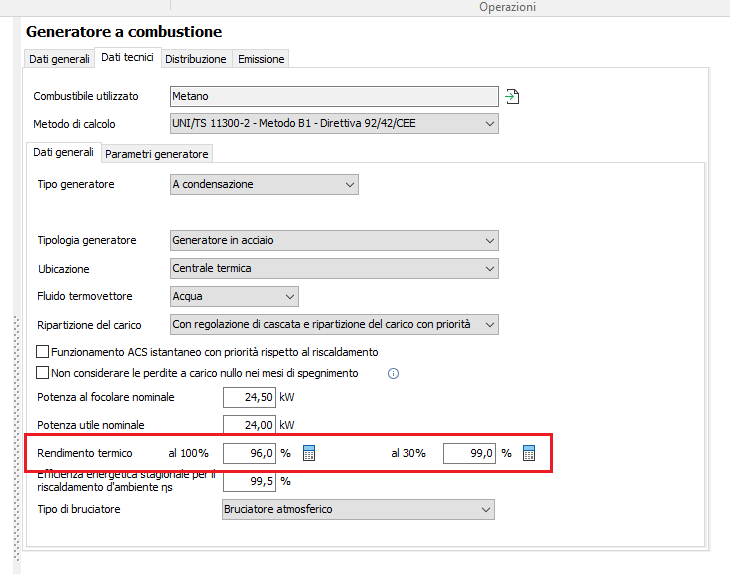The image size is (730, 574).
Task: Open Tipo di bruciatore dropdown
Action: pos(358,509)
